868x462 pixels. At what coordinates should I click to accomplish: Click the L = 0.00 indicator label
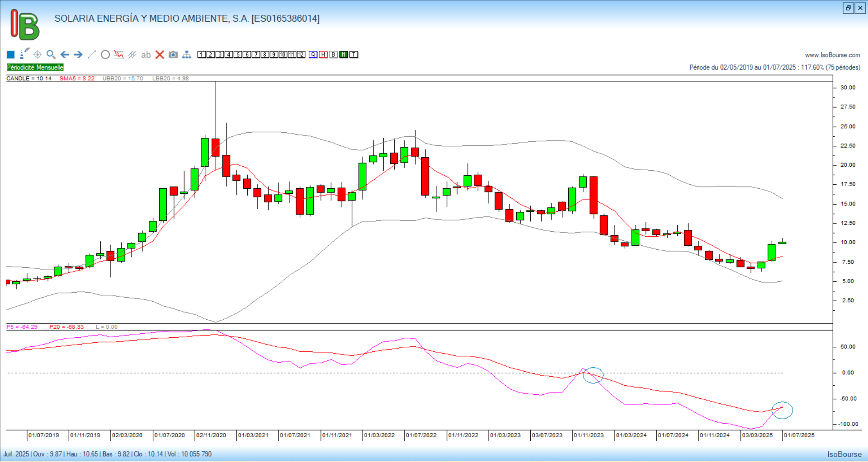(107, 327)
